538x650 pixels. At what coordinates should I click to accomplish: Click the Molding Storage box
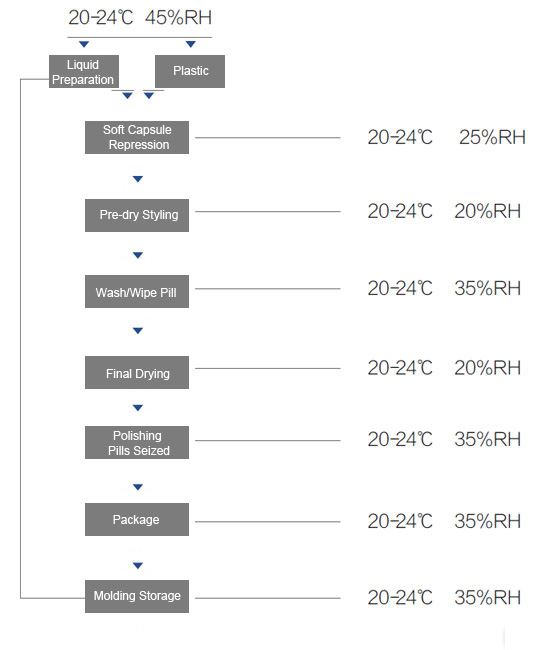tap(137, 596)
